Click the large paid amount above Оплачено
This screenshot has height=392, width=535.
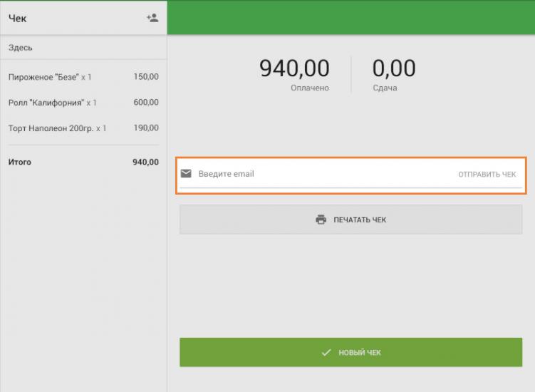pos(294,68)
